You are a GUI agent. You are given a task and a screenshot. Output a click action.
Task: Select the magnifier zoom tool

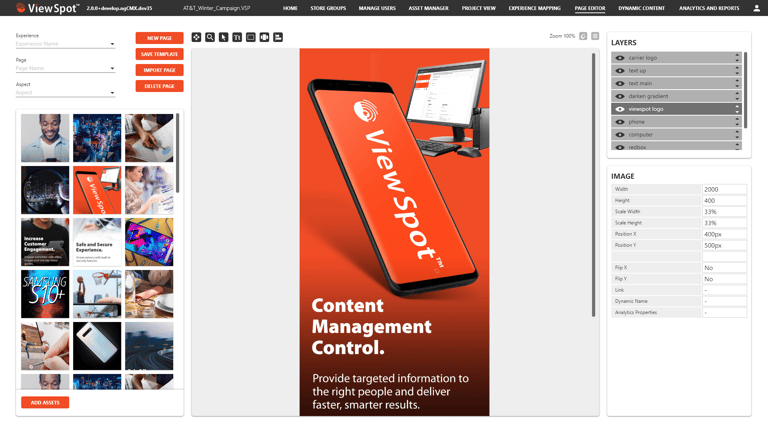click(210, 37)
